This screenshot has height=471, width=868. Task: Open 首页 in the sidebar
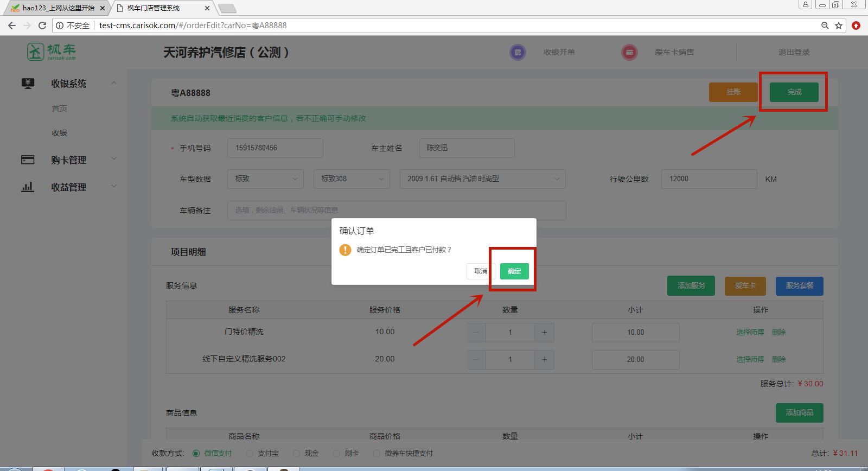point(60,109)
